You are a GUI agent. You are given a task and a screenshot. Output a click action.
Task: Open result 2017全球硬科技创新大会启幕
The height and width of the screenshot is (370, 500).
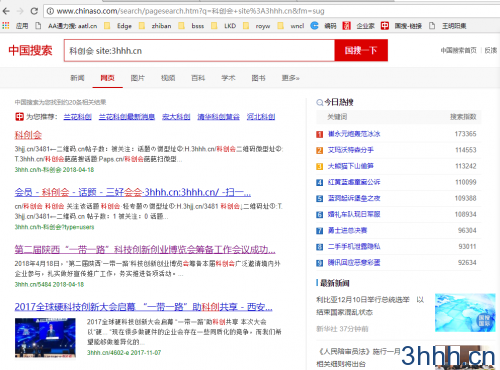coord(143,307)
